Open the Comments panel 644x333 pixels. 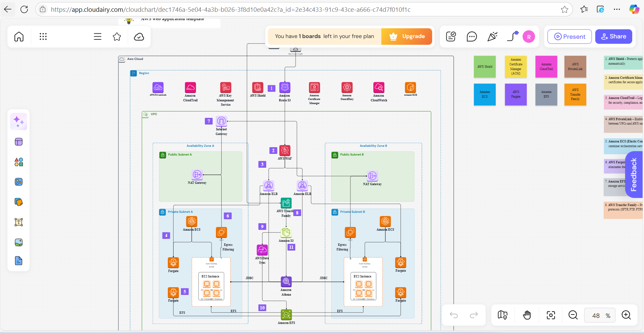472,36
